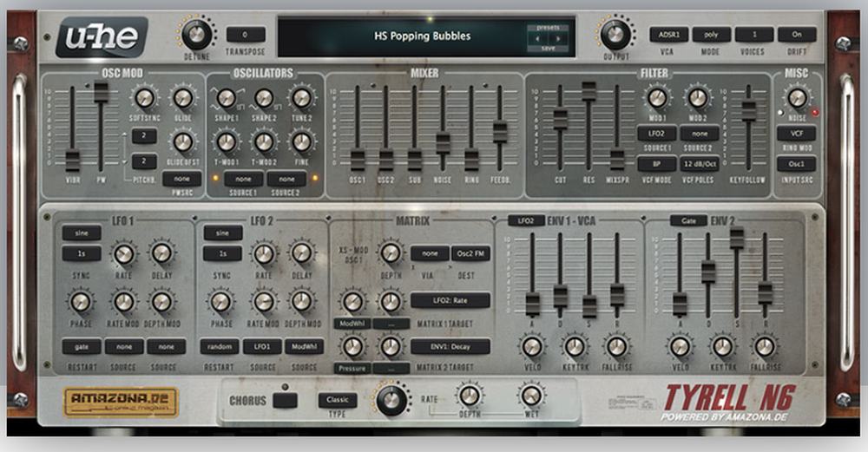This screenshot has height=452, width=868.
Task: Toggle the white noise color LED
Action: (x=780, y=113)
